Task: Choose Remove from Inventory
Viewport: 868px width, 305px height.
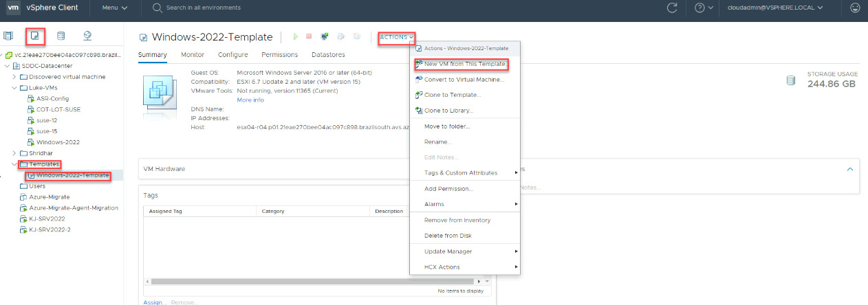Action: point(465,220)
